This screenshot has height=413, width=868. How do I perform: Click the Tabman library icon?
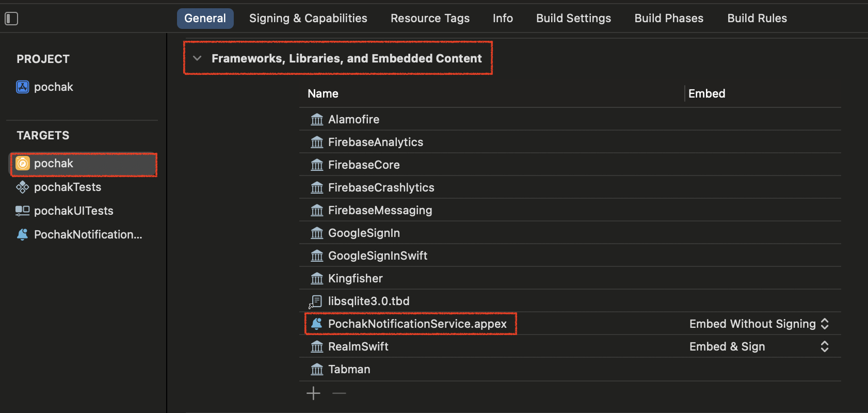coord(317,369)
